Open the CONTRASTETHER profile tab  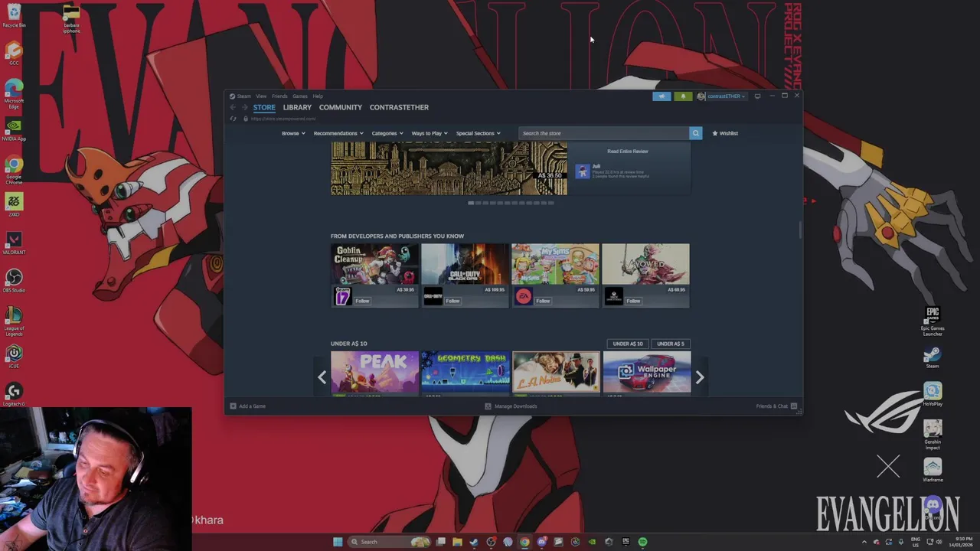[x=399, y=107]
